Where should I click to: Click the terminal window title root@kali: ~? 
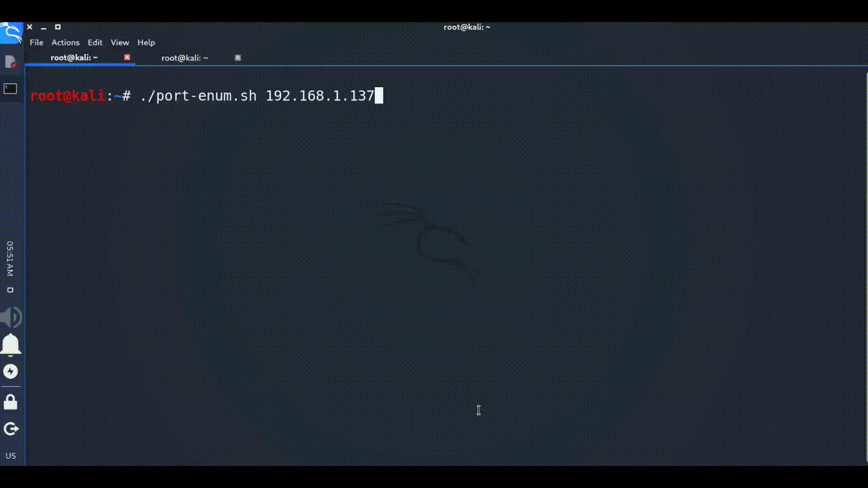(x=467, y=27)
